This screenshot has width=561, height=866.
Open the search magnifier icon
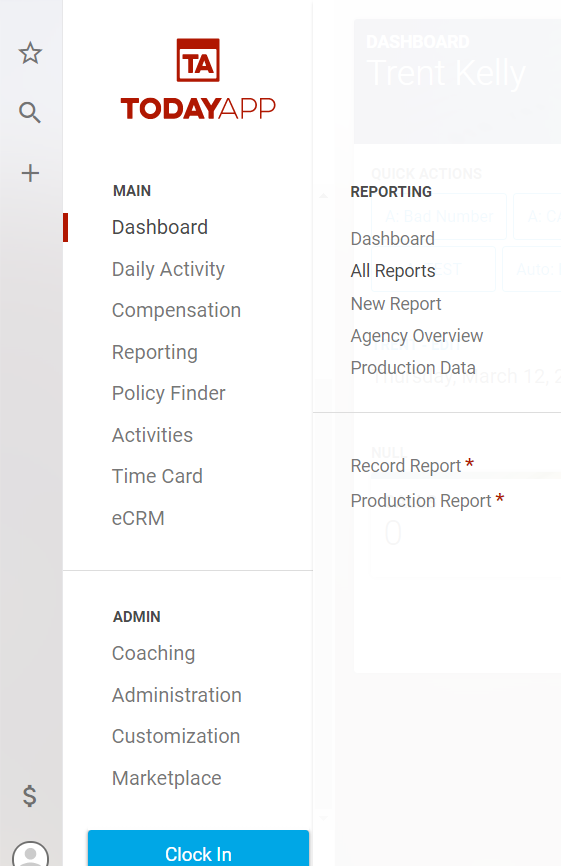point(30,113)
